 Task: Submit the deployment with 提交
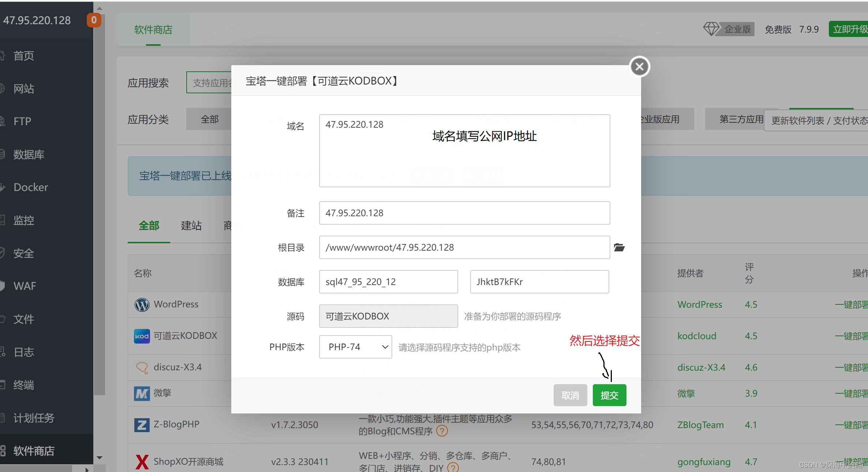pos(609,395)
